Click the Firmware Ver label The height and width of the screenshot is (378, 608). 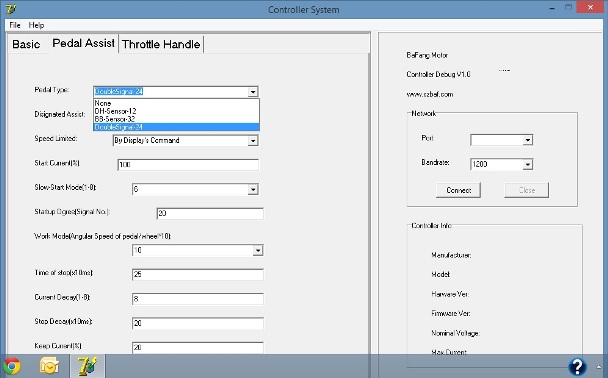[451, 313]
